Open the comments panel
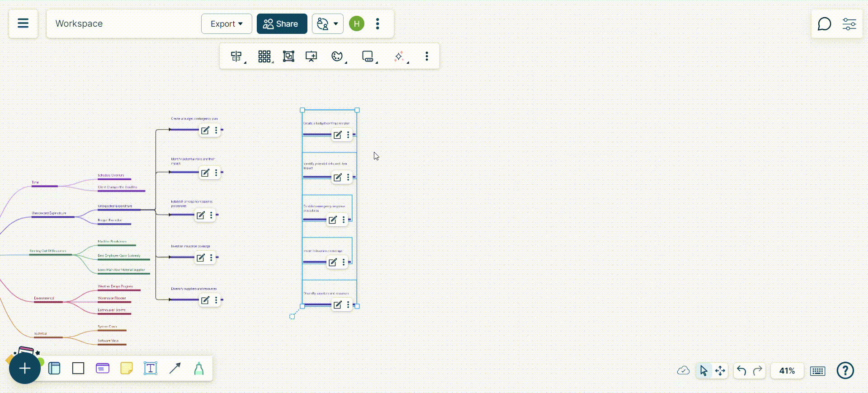The height and width of the screenshot is (393, 868). (x=824, y=24)
